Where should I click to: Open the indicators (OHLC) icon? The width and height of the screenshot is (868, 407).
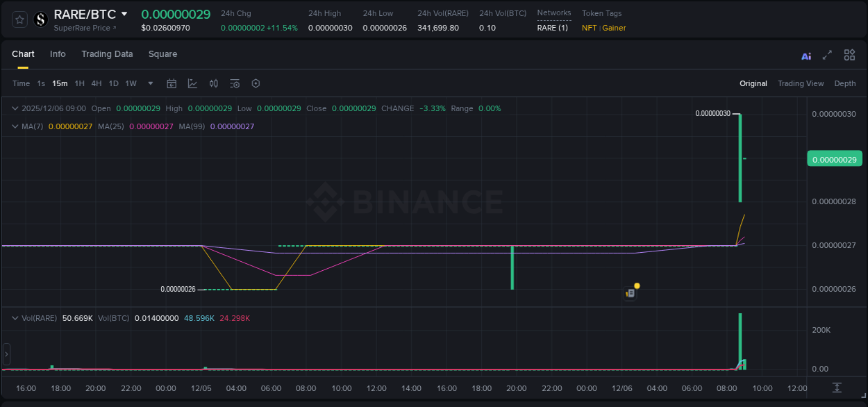pyautogui.click(x=214, y=83)
